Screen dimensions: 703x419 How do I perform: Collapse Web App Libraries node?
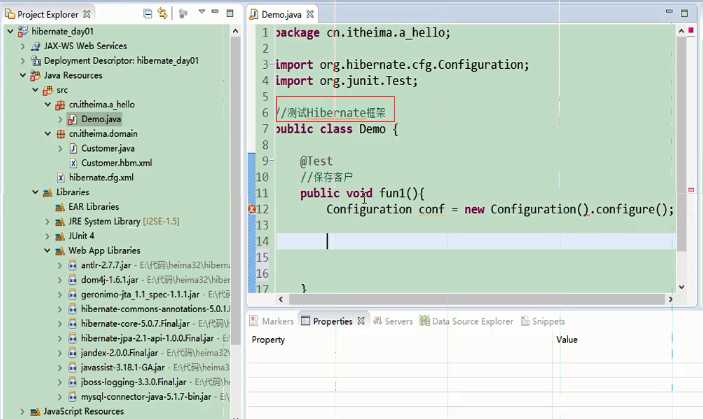48,251
